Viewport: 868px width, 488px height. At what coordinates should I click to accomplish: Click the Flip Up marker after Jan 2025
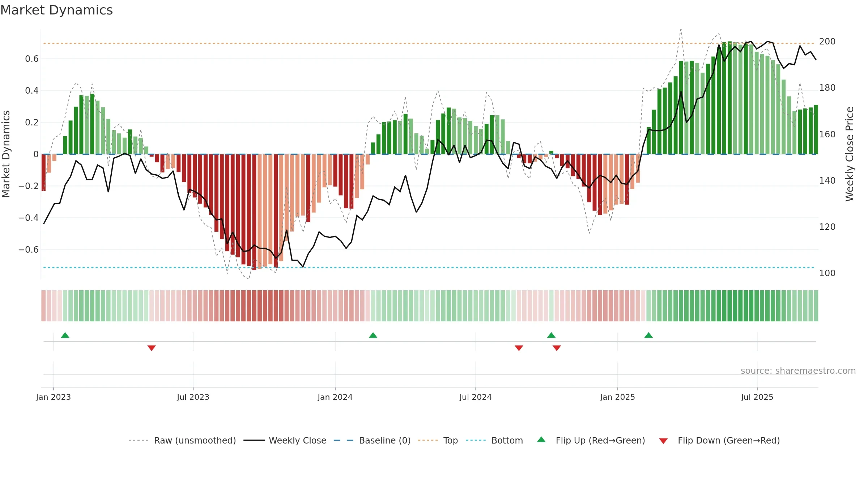point(648,335)
